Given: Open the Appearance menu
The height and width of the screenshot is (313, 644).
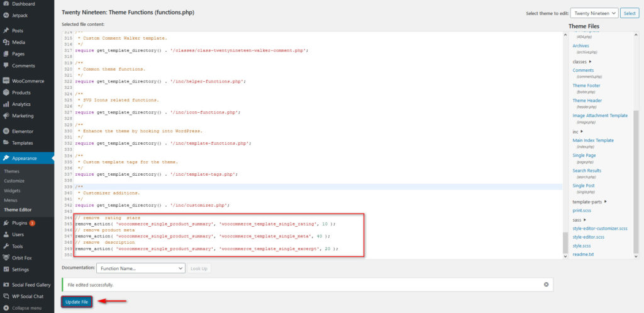Looking at the screenshot, I should point(27,158).
